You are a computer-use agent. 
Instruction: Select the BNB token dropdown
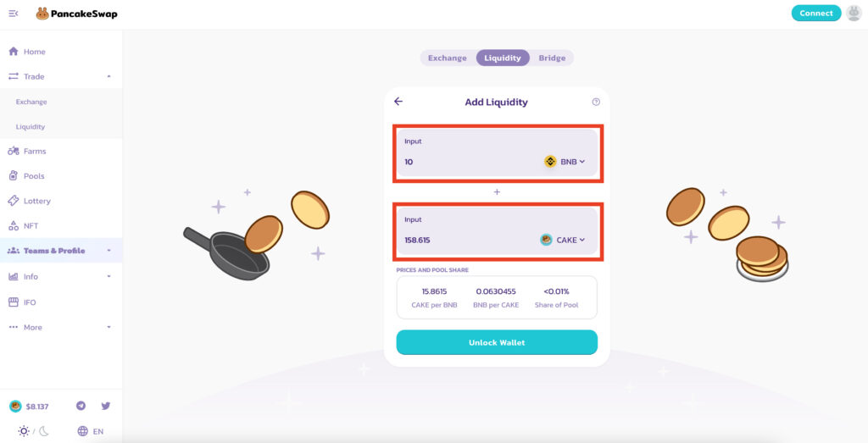point(565,162)
